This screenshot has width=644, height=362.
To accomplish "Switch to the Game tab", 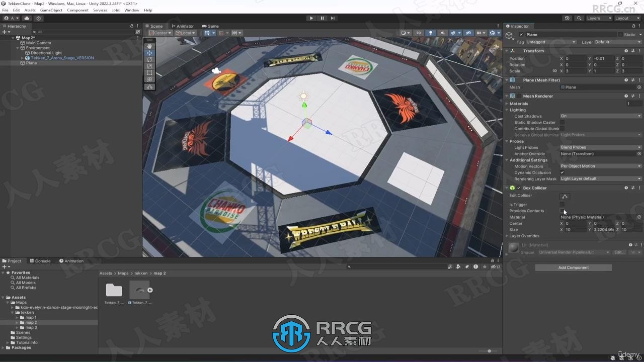I will (x=210, y=26).
